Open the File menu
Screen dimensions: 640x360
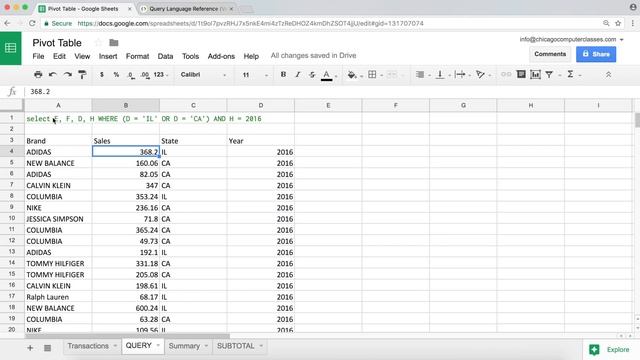pyautogui.click(x=38, y=56)
